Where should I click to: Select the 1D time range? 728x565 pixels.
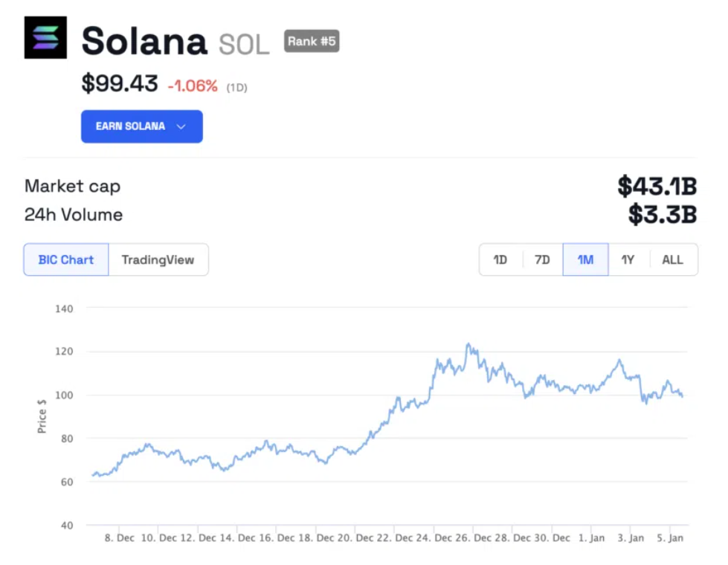(500, 259)
